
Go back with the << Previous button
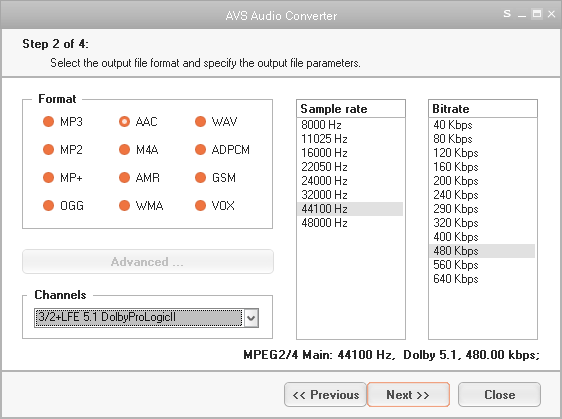point(325,395)
